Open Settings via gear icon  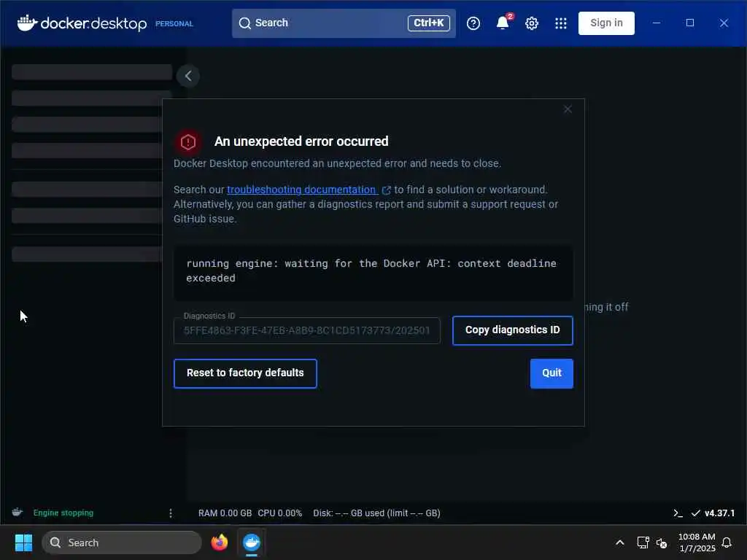[532, 23]
